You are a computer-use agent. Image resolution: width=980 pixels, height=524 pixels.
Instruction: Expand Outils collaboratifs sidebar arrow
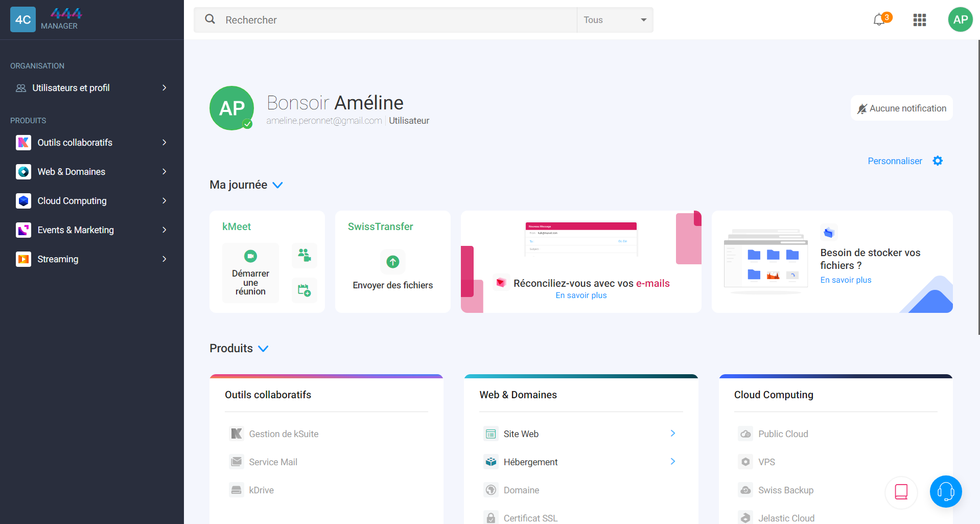tap(164, 143)
